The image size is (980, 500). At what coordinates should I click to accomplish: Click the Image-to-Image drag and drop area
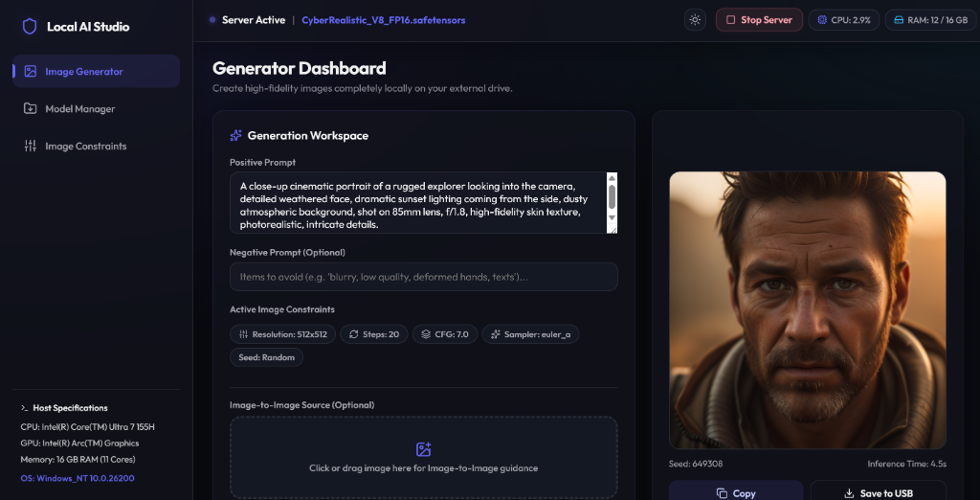point(424,458)
